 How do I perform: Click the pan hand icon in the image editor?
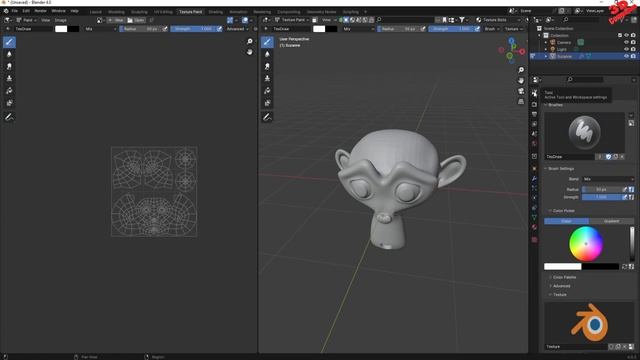pyautogui.click(x=249, y=52)
